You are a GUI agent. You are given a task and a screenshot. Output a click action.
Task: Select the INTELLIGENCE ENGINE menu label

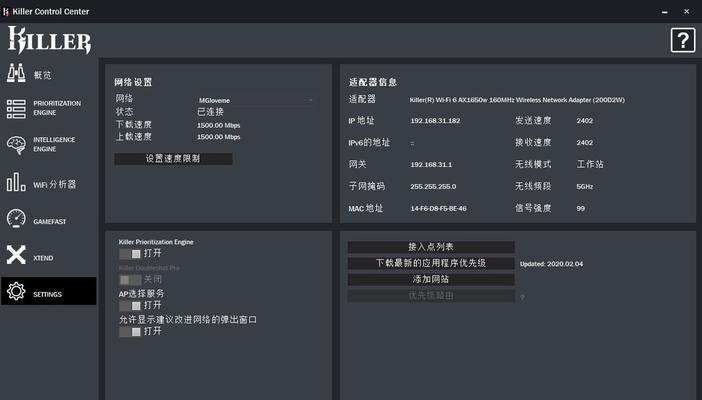coord(54,144)
